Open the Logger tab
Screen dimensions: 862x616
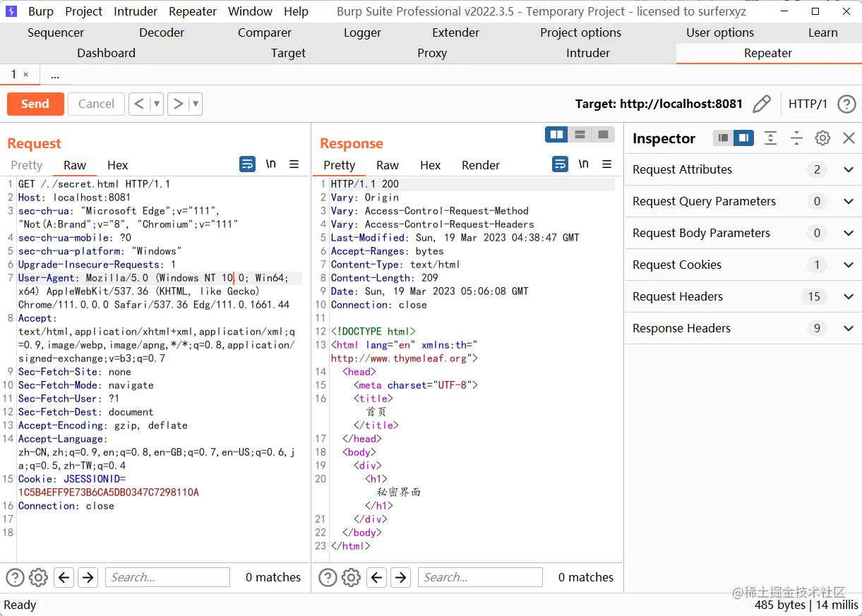pyautogui.click(x=362, y=32)
